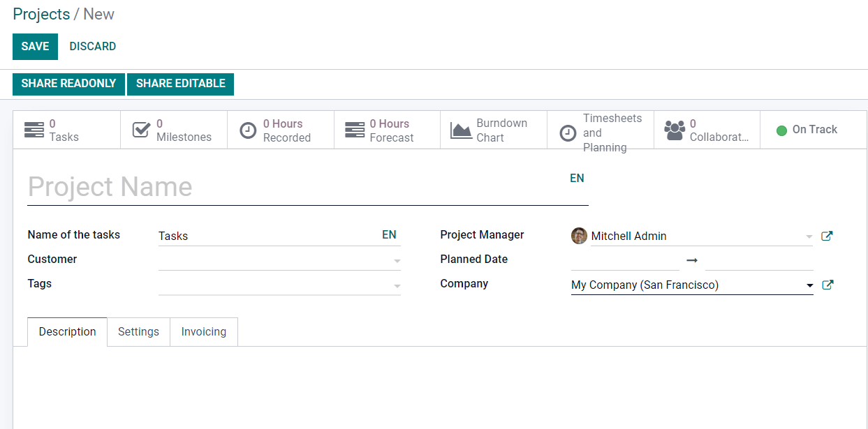Click the green On Track status dot
The width and height of the screenshot is (868, 429).
(782, 130)
